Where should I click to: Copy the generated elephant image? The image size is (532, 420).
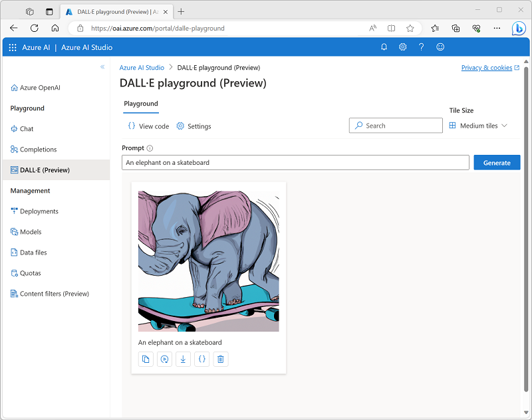pyautogui.click(x=145, y=359)
